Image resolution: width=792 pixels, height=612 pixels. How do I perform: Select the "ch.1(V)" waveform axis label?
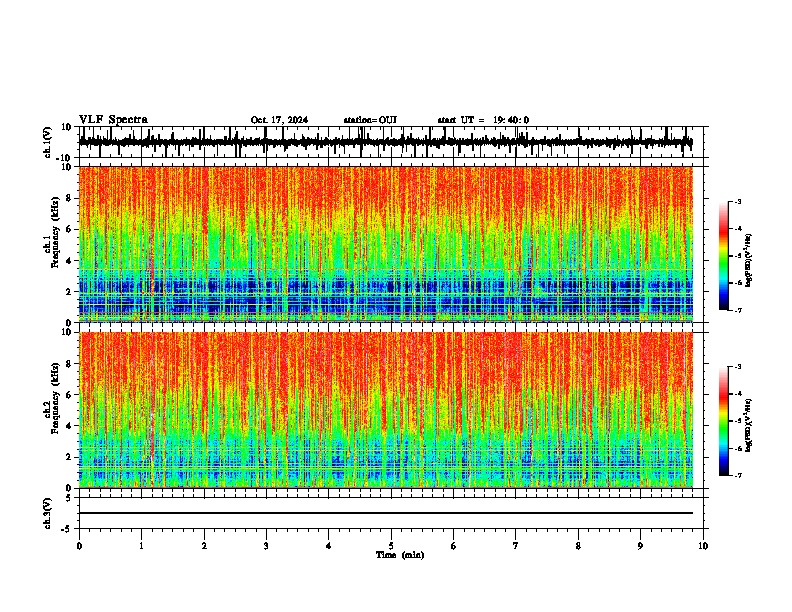(48, 142)
